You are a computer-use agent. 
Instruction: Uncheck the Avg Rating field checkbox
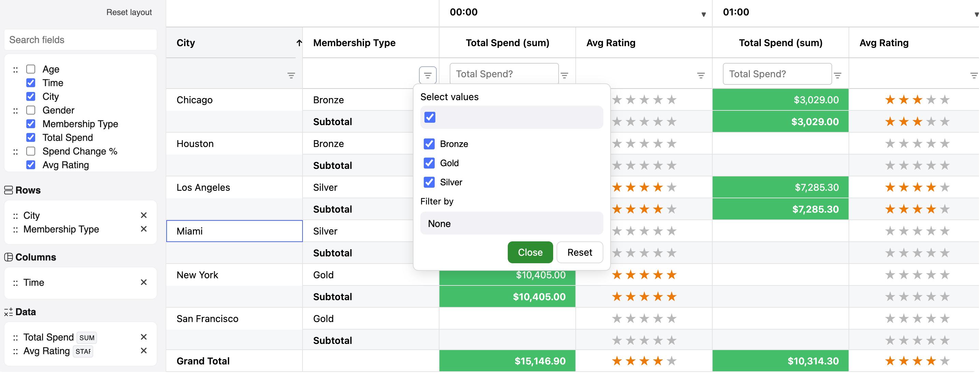(31, 165)
